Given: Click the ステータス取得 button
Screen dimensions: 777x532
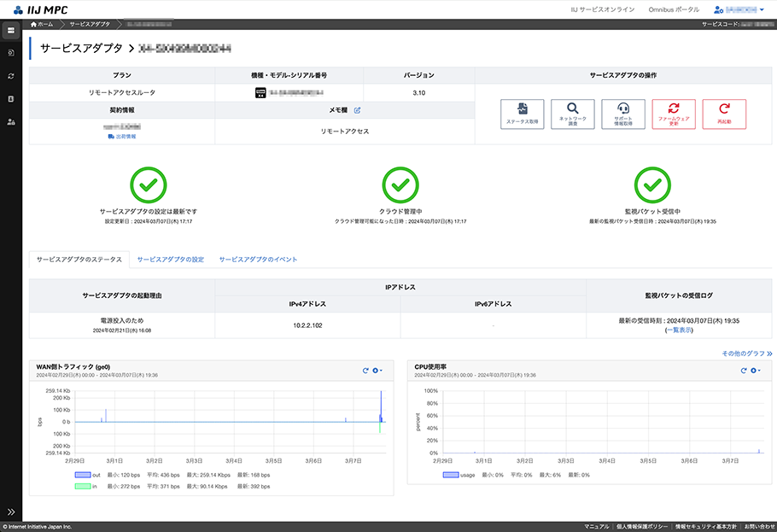Looking at the screenshot, I should [522, 114].
